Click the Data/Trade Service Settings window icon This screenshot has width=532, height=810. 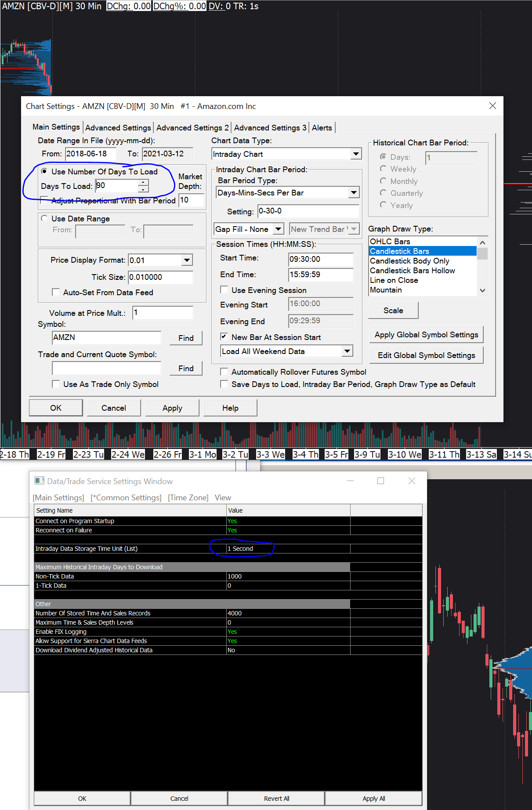coord(40,481)
